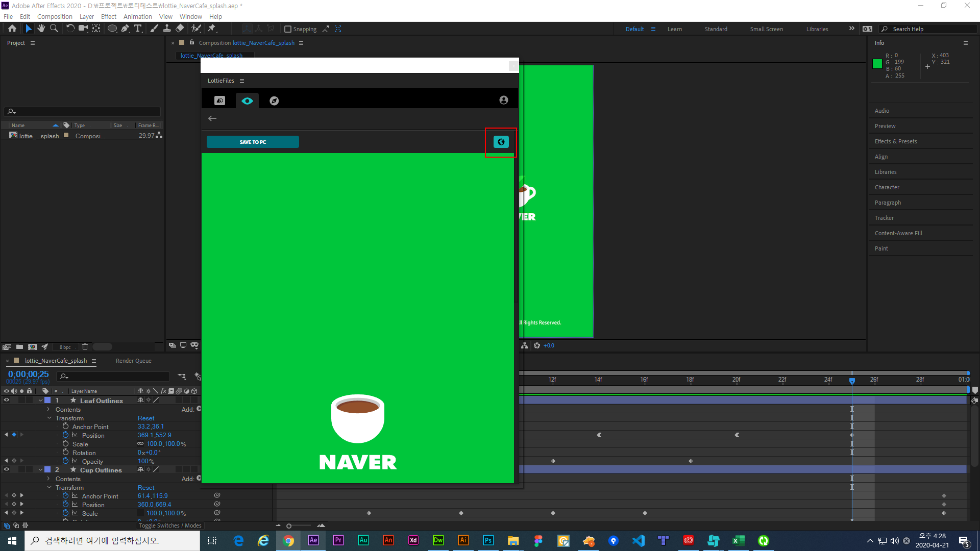980x551 pixels.
Task: Toggle Rotation stopwatch on Leaf Outlines
Action: coord(65,453)
